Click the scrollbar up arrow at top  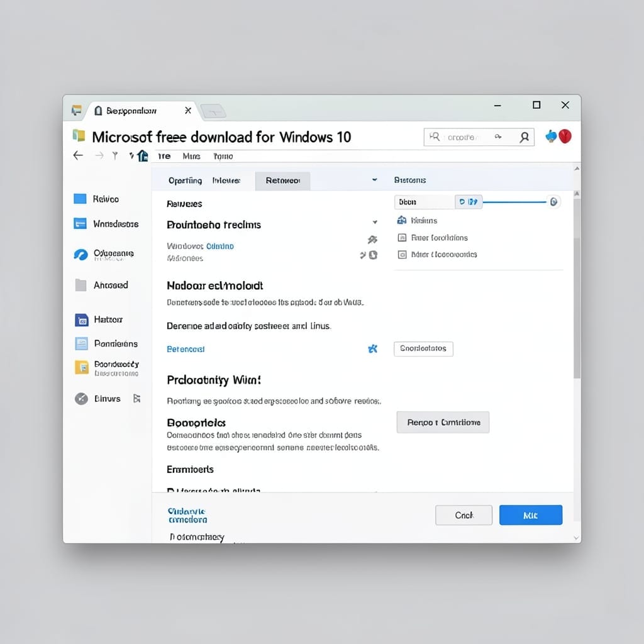577,169
